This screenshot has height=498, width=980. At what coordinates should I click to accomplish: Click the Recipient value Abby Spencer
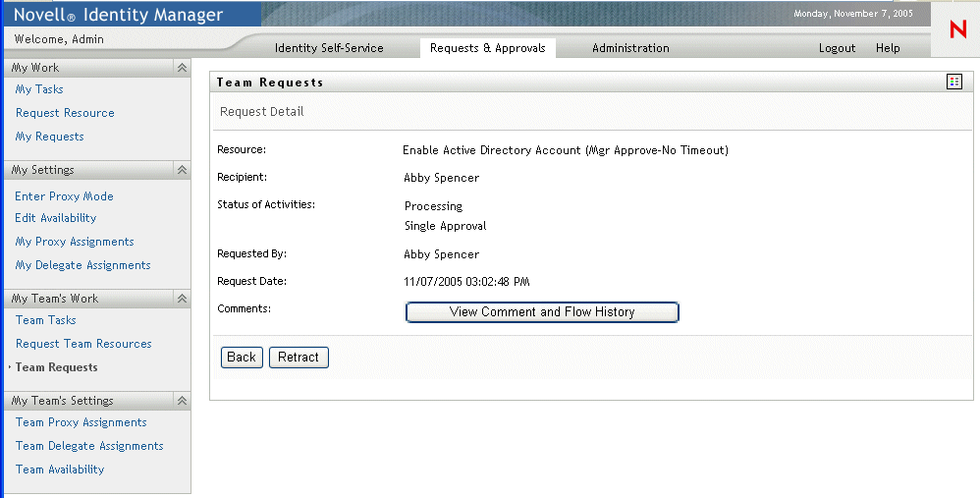(441, 178)
